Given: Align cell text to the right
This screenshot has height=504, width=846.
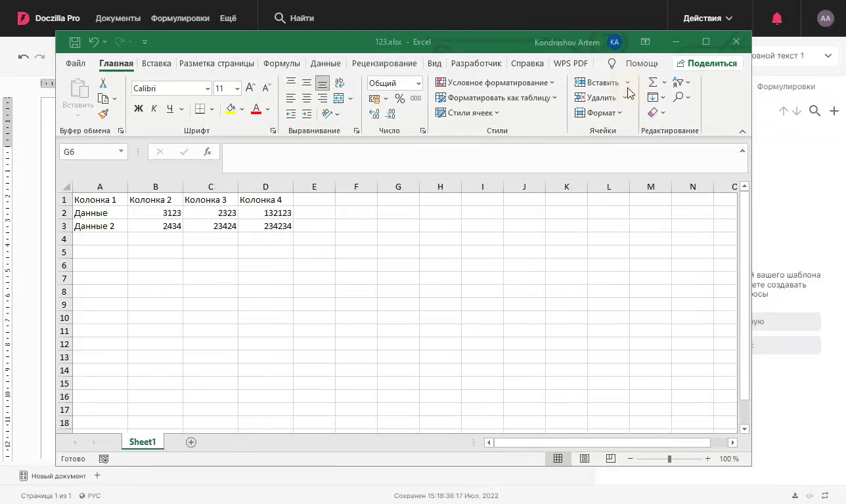Looking at the screenshot, I should point(323,98).
